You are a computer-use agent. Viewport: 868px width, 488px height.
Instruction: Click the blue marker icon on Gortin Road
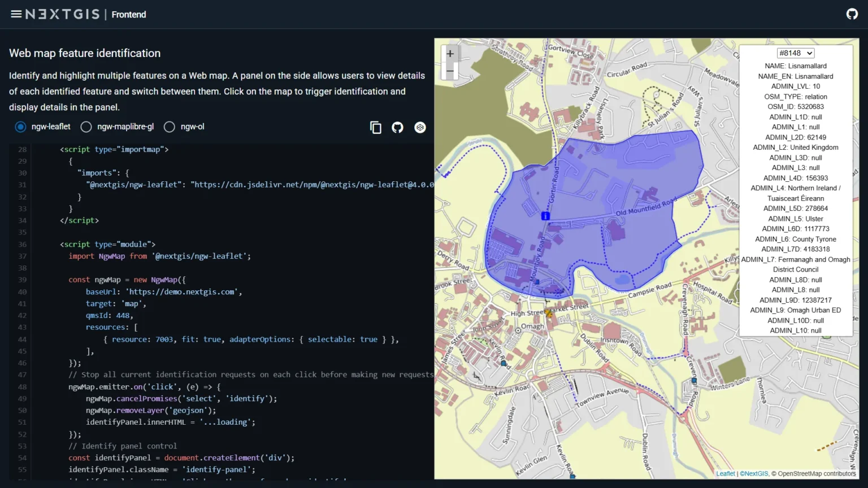coord(545,216)
